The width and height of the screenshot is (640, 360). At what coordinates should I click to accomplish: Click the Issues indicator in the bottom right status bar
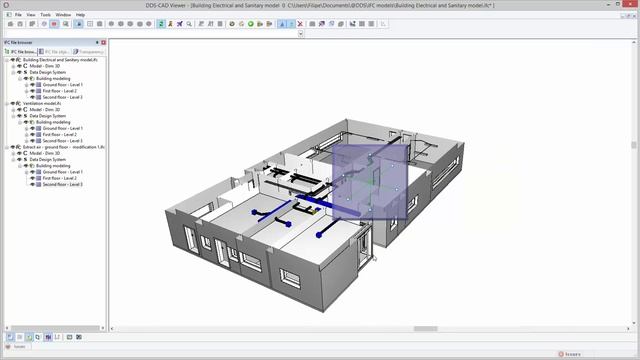click(x=570, y=354)
